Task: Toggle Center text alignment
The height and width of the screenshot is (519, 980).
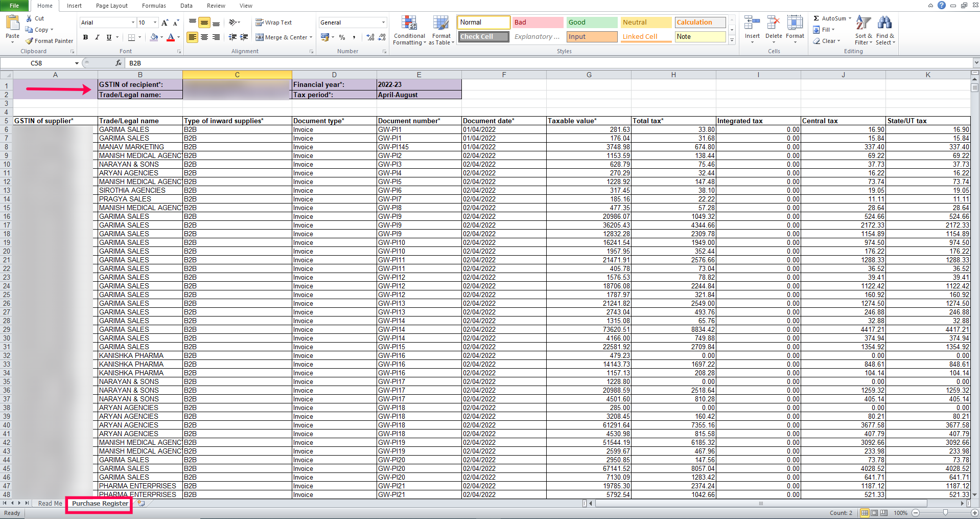Action: tap(204, 37)
